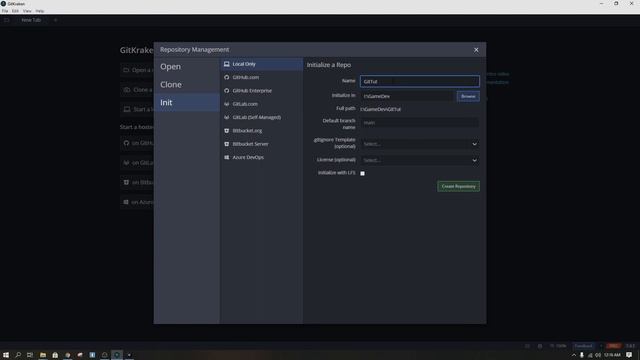This screenshot has width=640, height=360.
Task: Open the Help menu
Action: click(x=40, y=11)
